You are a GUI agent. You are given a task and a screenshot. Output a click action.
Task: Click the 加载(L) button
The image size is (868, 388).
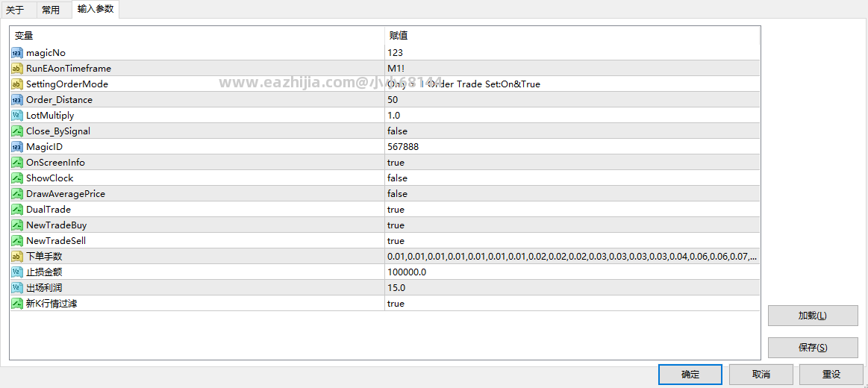(813, 316)
